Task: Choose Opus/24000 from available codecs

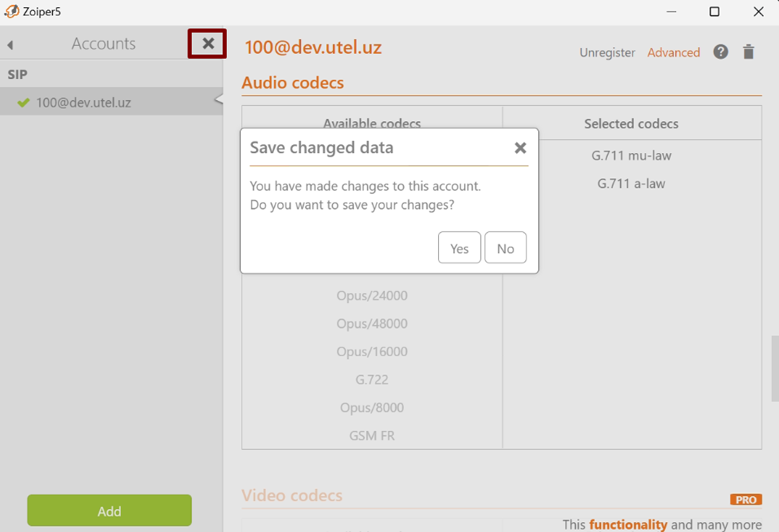Action: pyautogui.click(x=371, y=296)
